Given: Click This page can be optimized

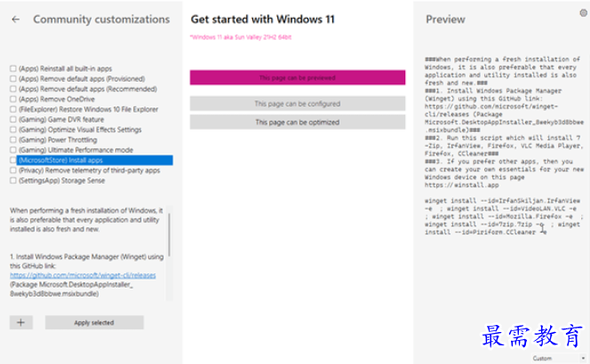Looking at the screenshot, I should pyautogui.click(x=298, y=123).
